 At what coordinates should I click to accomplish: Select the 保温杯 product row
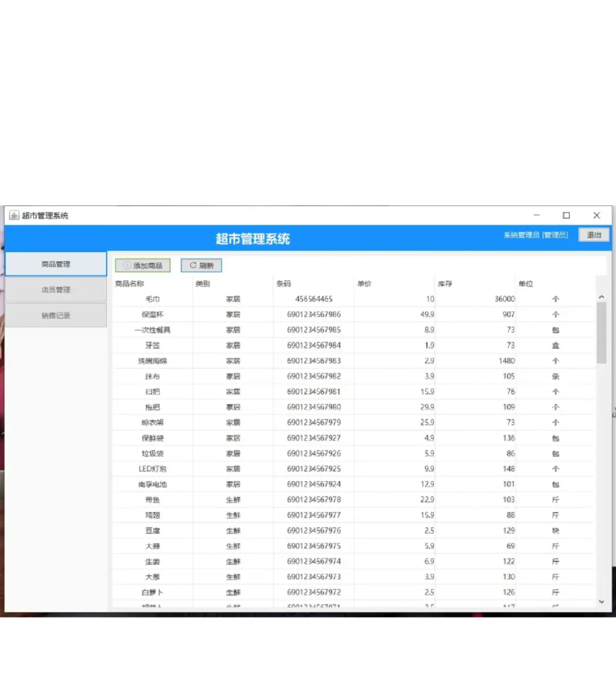[354, 314]
